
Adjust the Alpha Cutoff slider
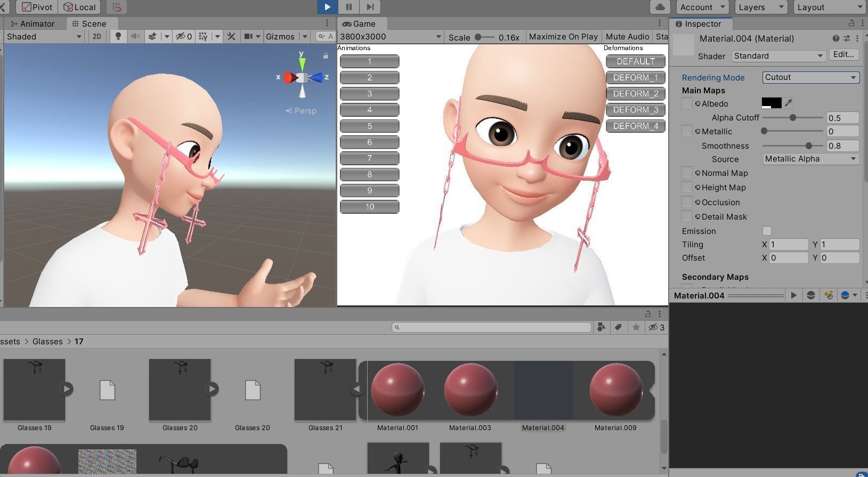pos(793,117)
